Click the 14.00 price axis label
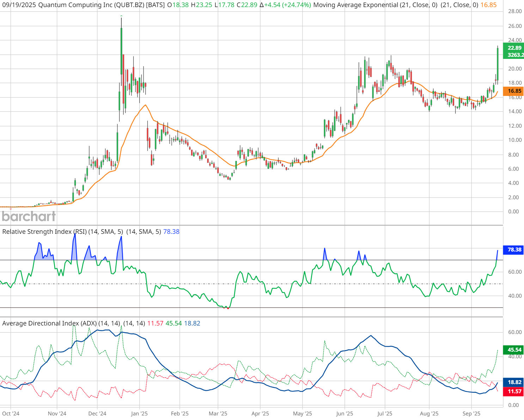The height and width of the screenshot is (420, 524). pyautogui.click(x=515, y=111)
